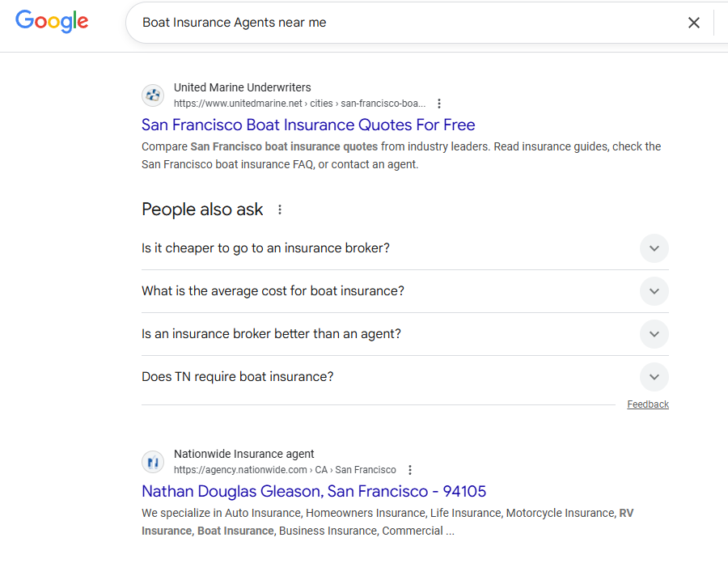
Task: Expand 'Is it cheaper to go to an insurance broker?'
Action: click(x=265, y=248)
